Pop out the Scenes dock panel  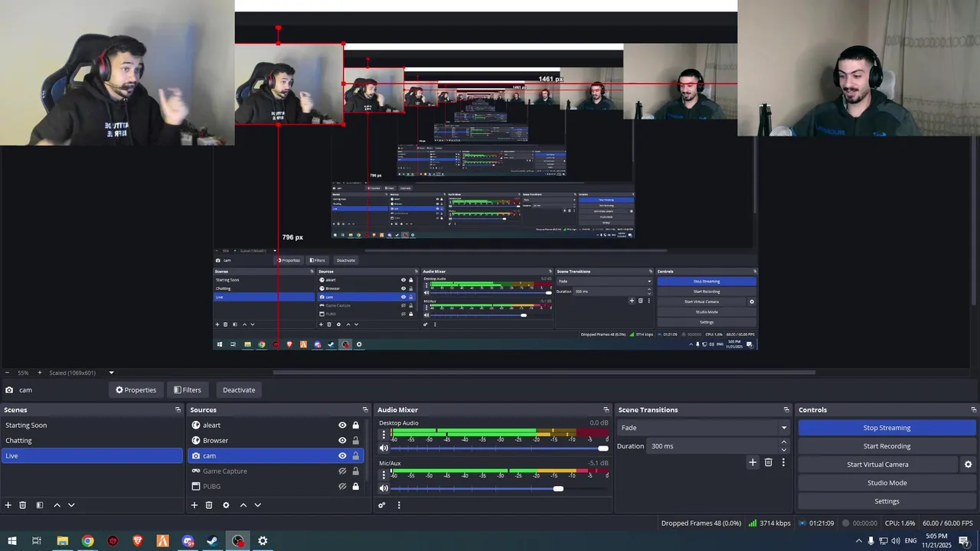(x=178, y=410)
